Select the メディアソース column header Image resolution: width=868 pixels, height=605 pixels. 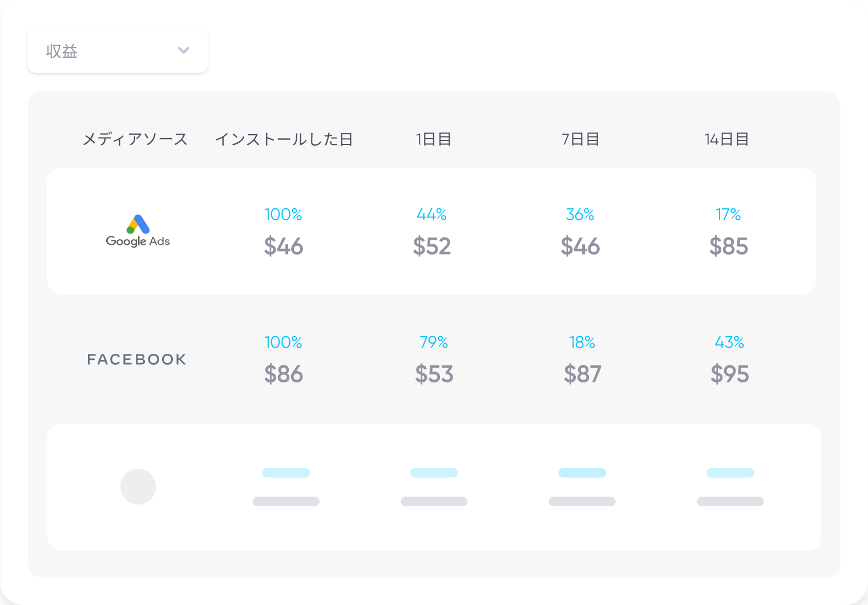[135, 139]
